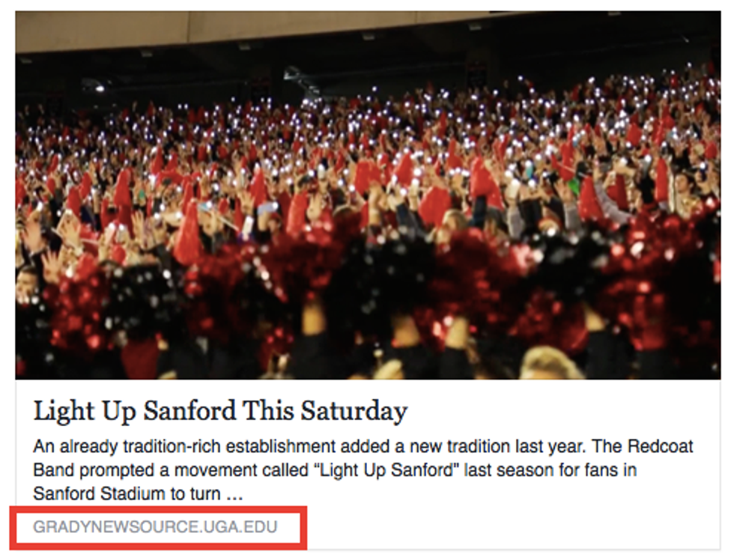Click the ellipsis ending the description
The height and width of the screenshot is (560, 734).
[x=235, y=494]
